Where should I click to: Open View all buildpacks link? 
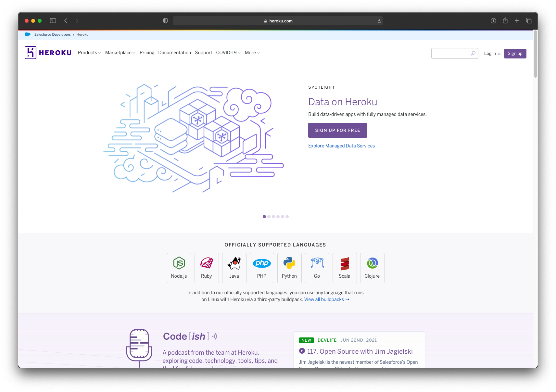point(327,299)
